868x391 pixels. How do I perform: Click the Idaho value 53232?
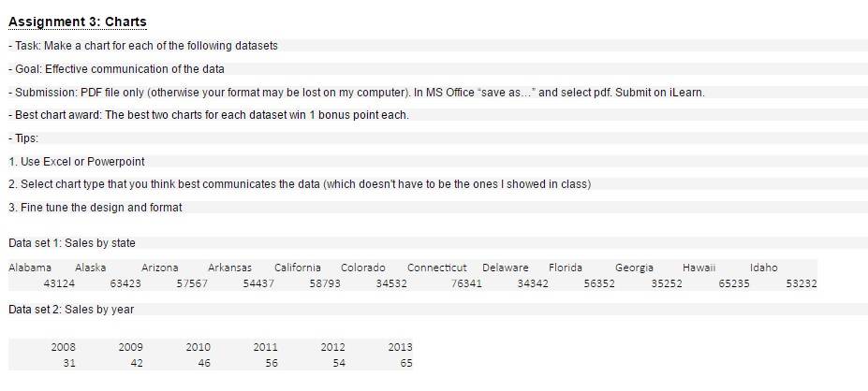click(801, 283)
